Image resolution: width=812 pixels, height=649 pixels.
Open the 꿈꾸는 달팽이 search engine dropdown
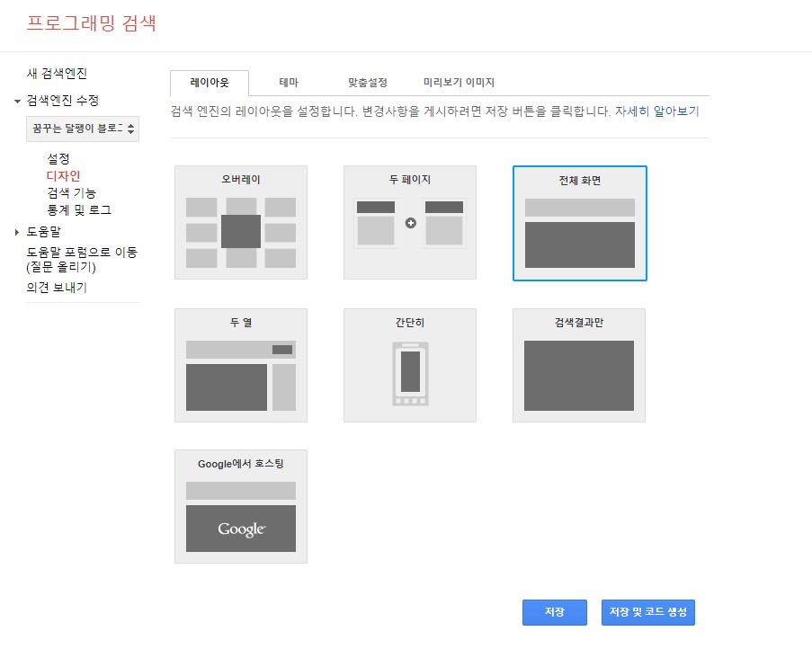(x=83, y=129)
